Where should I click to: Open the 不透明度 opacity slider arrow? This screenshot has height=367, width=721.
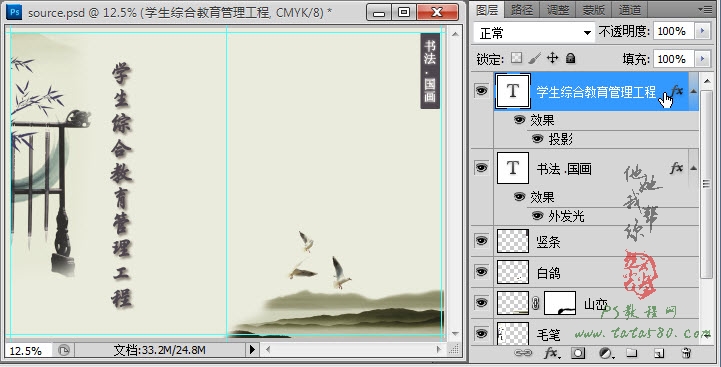click(x=702, y=31)
